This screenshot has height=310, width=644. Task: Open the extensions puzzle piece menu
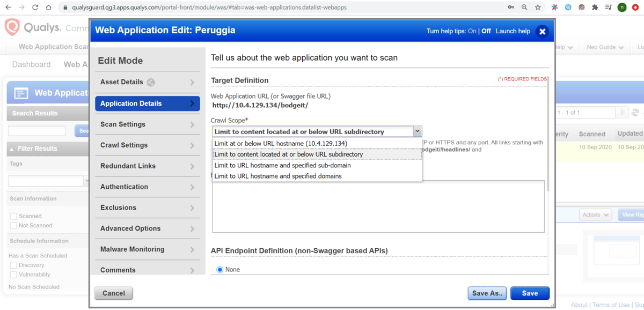coord(595,8)
